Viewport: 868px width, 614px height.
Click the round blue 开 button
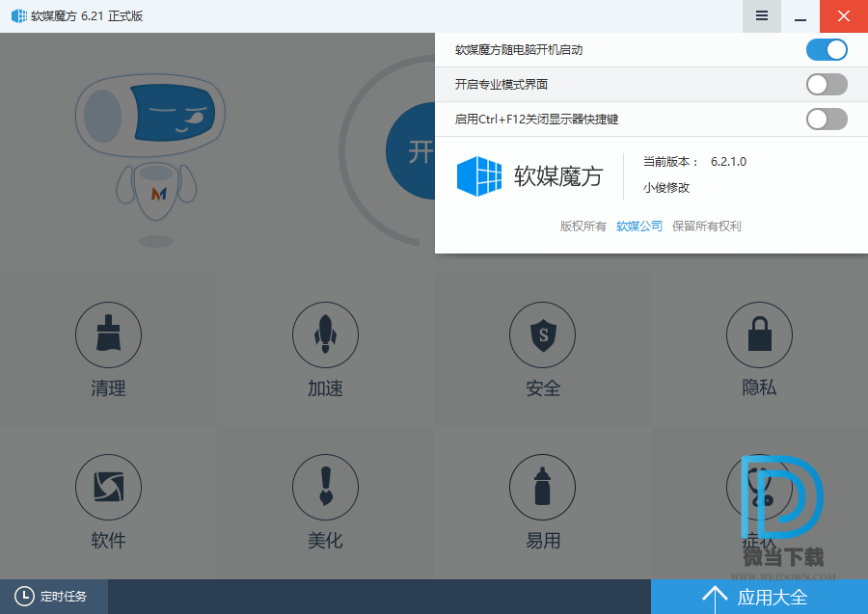[x=410, y=151]
